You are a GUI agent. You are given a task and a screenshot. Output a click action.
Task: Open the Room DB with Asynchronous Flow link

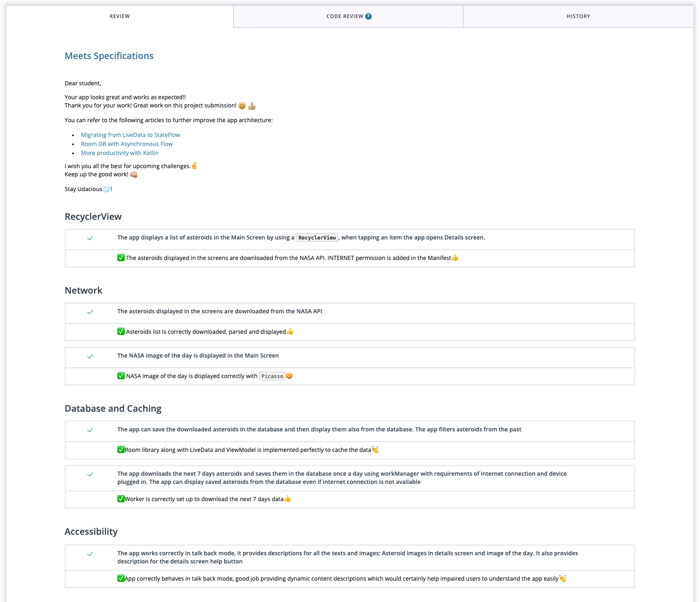coord(126,144)
